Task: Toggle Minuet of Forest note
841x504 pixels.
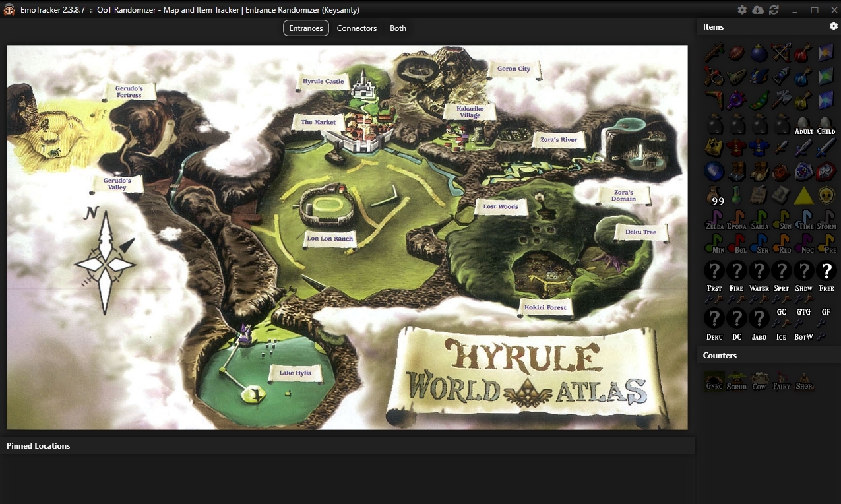Action: 714,243
